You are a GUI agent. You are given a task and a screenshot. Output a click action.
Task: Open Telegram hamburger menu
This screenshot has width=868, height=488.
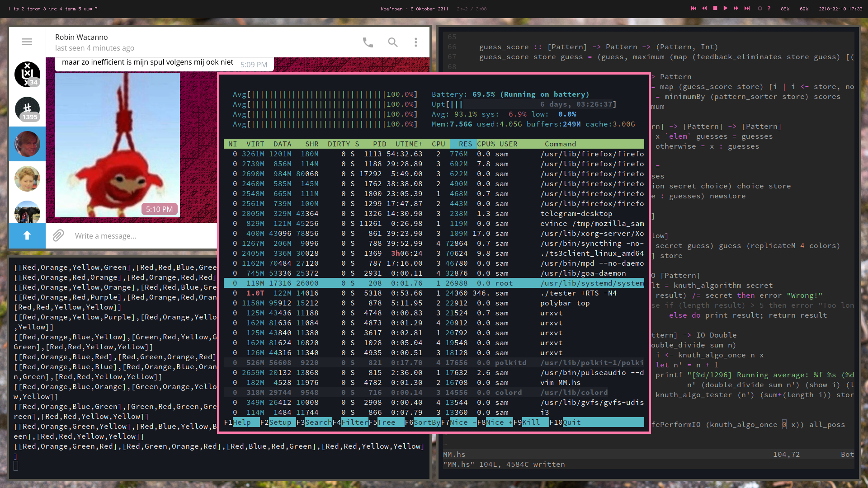27,42
